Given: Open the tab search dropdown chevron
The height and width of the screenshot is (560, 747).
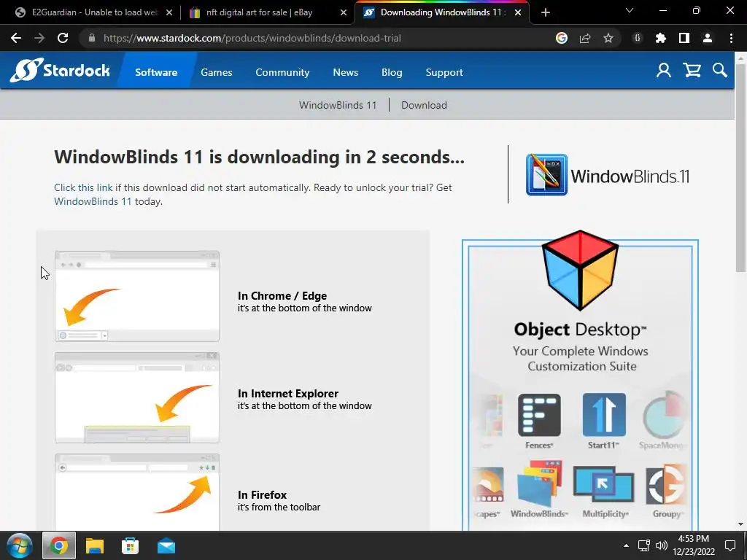Looking at the screenshot, I should tap(630, 10).
